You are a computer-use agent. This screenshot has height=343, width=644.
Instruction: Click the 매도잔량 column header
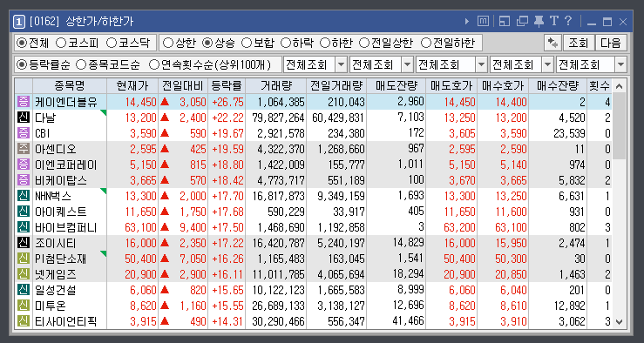coord(397,85)
